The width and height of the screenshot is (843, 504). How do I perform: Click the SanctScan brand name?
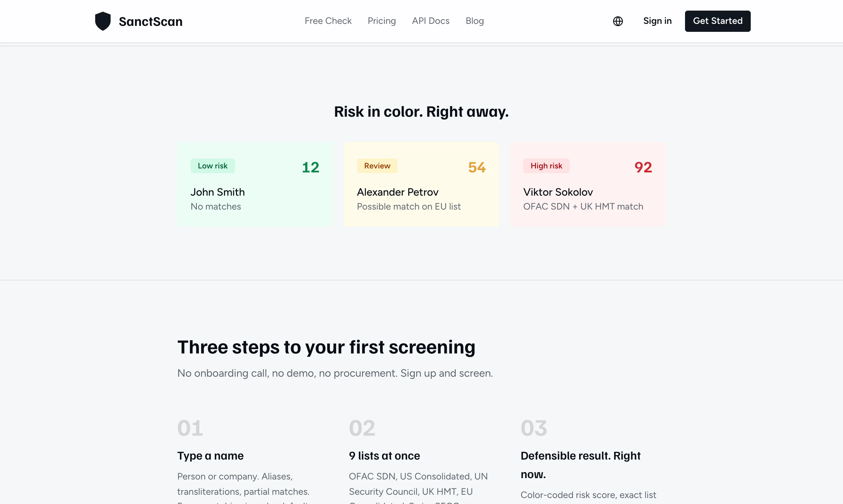(151, 22)
